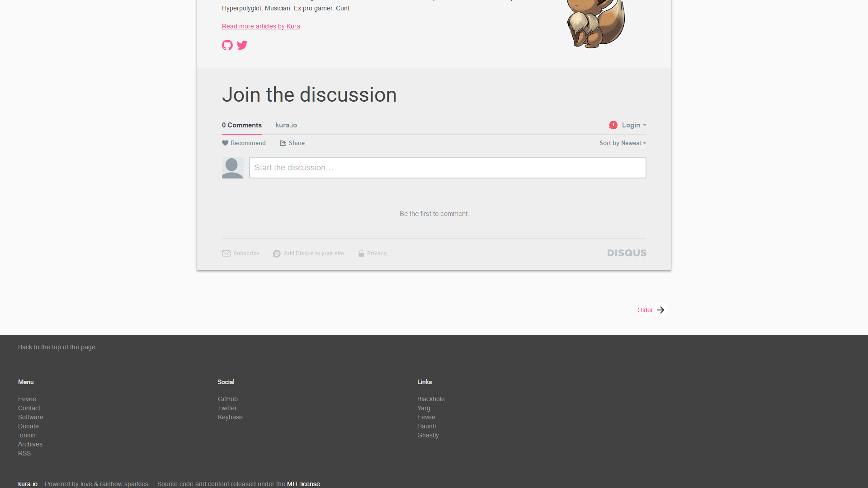Click the Subscribe envelope icon
This screenshot has height=488, width=868.
226,253
